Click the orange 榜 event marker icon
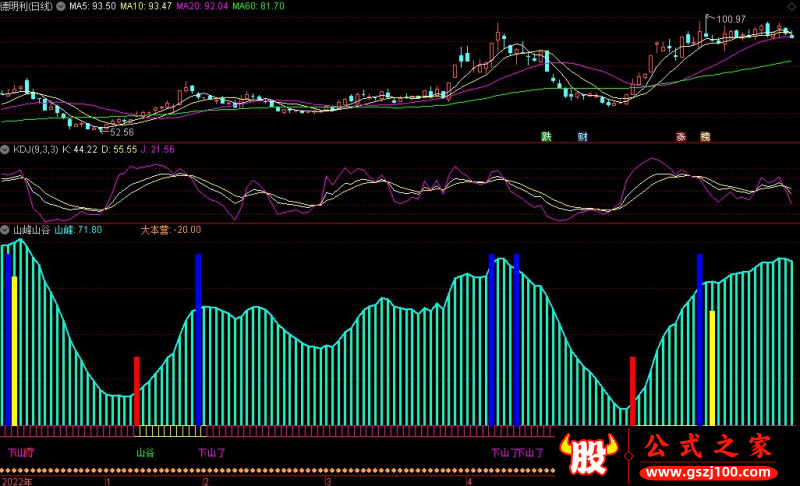This screenshot has height=486, width=800. pyautogui.click(x=705, y=136)
